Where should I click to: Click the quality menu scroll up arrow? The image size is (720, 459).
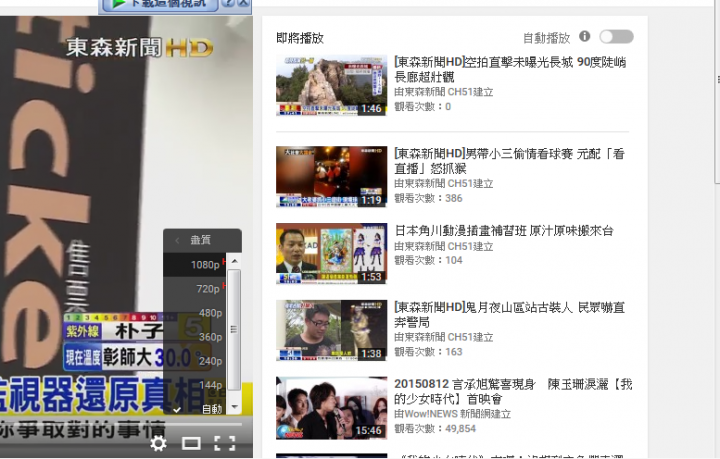point(234,261)
